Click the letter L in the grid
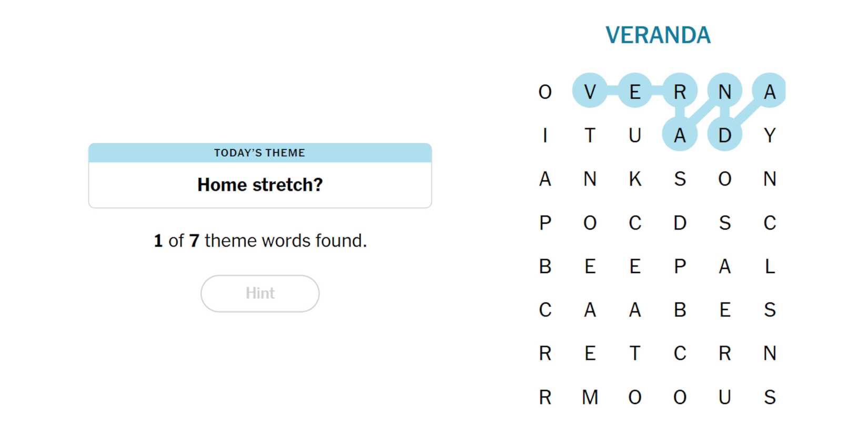 [x=770, y=266]
